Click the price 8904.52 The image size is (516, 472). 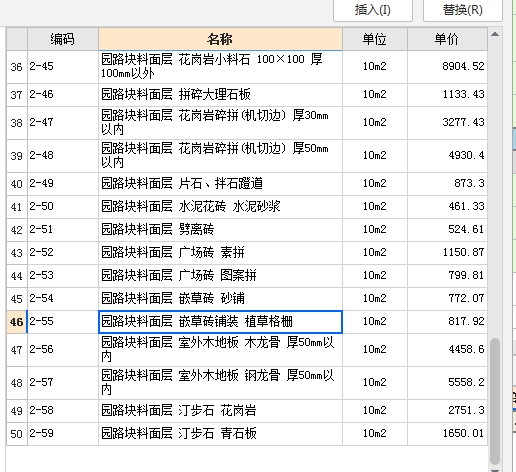(463, 66)
